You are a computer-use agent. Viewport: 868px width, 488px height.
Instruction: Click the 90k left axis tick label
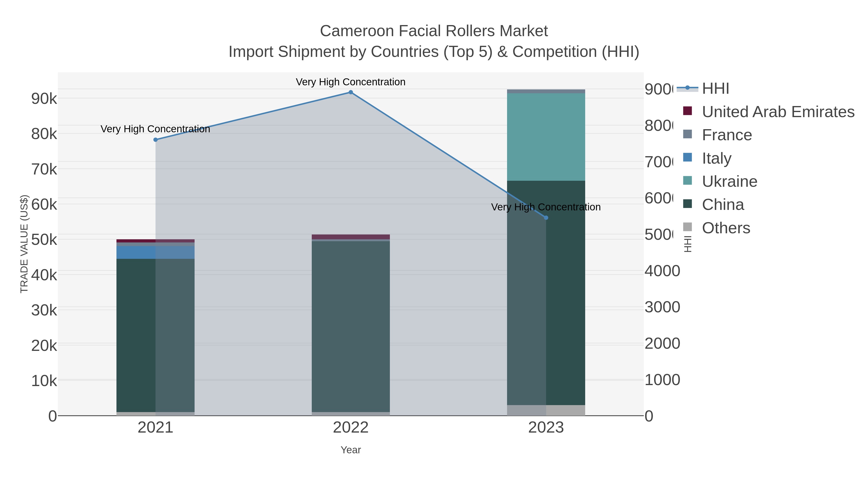coord(44,99)
